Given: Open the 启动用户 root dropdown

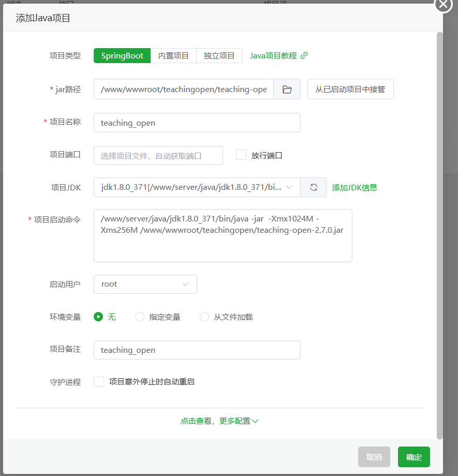Looking at the screenshot, I should [145, 284].
